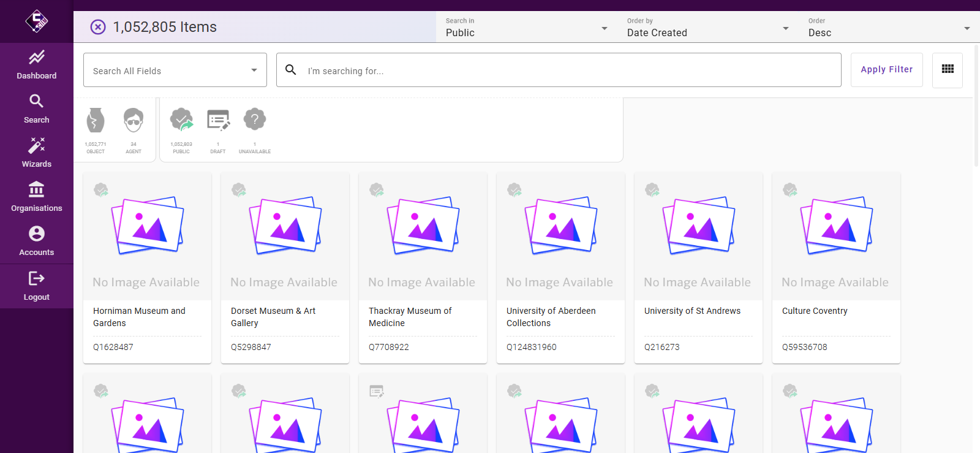This screenshot has height=453, width=980.
Task: Filter by Unavailable status
Action: click(x=255, y=121)
